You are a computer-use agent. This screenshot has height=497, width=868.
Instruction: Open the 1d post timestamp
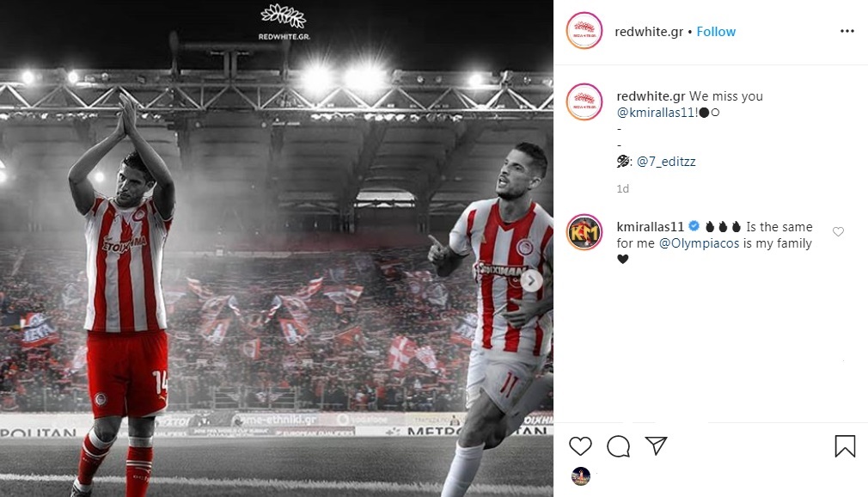coord(623,189)
